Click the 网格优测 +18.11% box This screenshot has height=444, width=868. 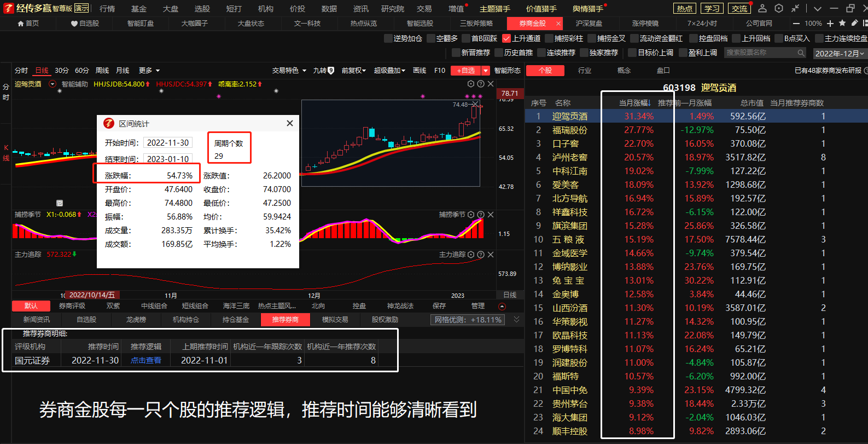(x=468, y=320)
